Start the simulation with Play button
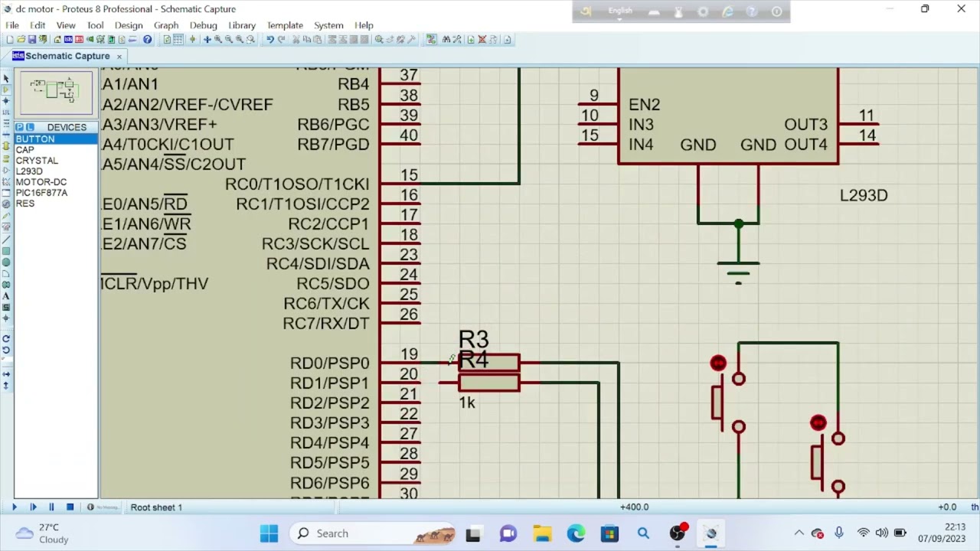This screenshot has width=980, height=551. click(15, 507)
